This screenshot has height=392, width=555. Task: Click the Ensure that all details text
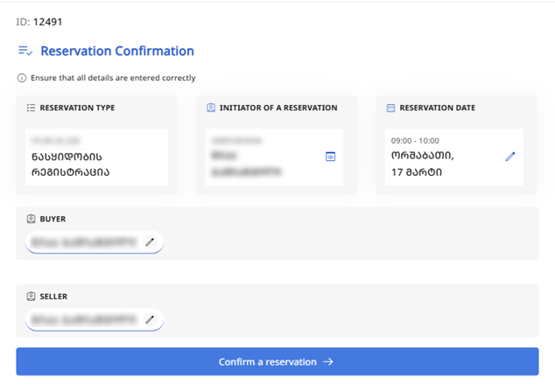point(113,78)
